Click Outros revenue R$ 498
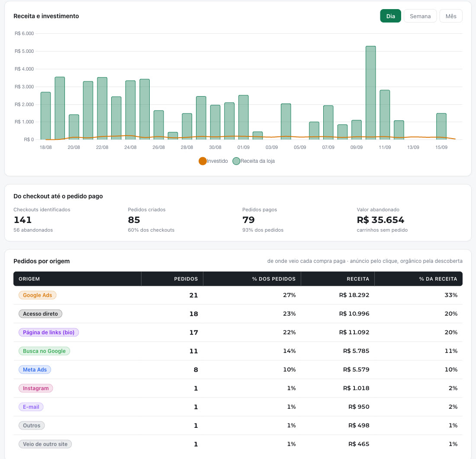476x459 pixels. pyautogui.click(x=359, y=426)
